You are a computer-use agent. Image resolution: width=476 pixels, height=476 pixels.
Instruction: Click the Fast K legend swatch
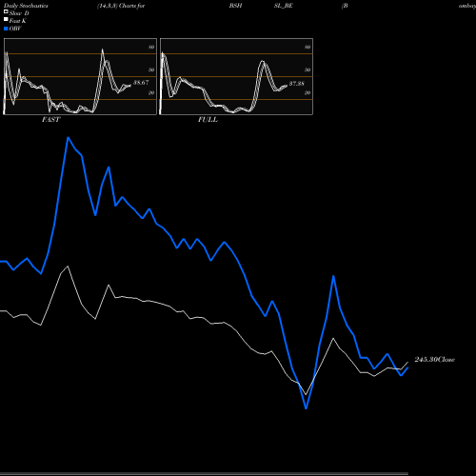6,19
